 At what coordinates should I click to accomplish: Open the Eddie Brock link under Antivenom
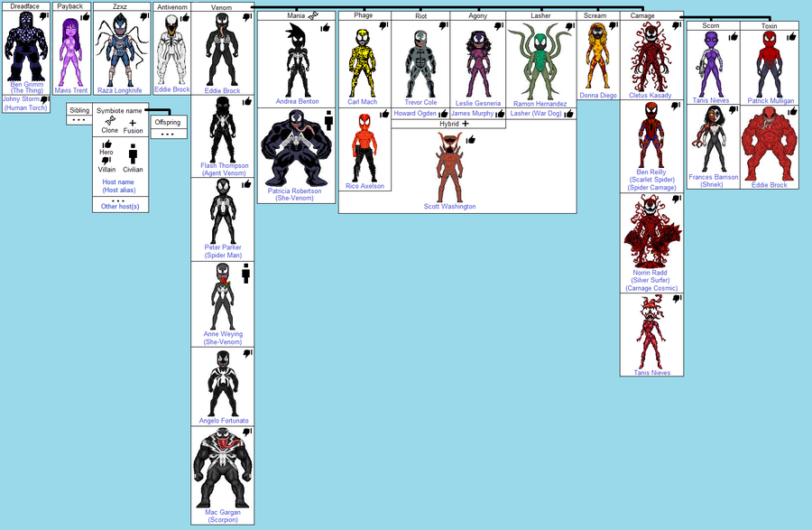[172, 89]
